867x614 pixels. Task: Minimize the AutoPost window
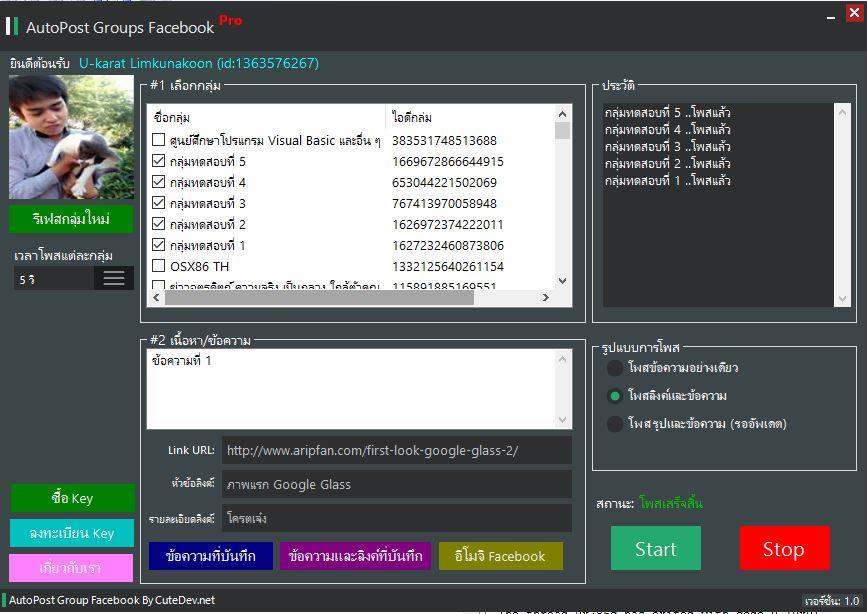tap(831, 18)
